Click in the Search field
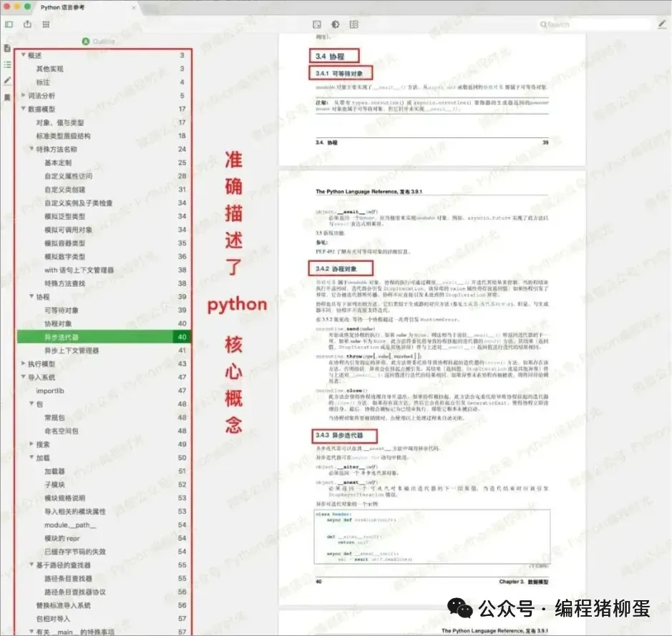Screen dimensions: 672x636 pyautogui.click(x=595, y=24)
